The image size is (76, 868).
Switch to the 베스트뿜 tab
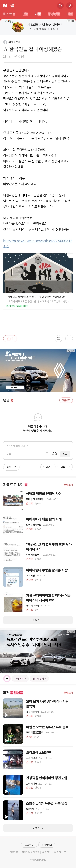(x=9, y=14)
